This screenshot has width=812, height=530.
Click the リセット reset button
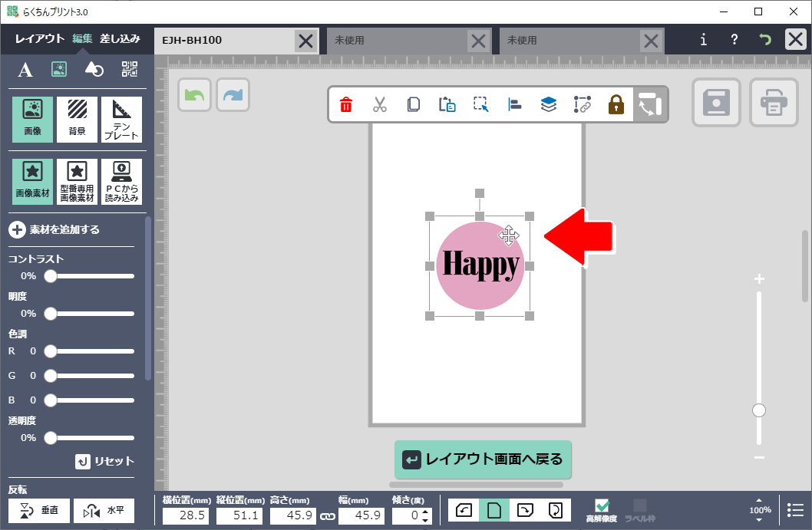coord(105,461)
